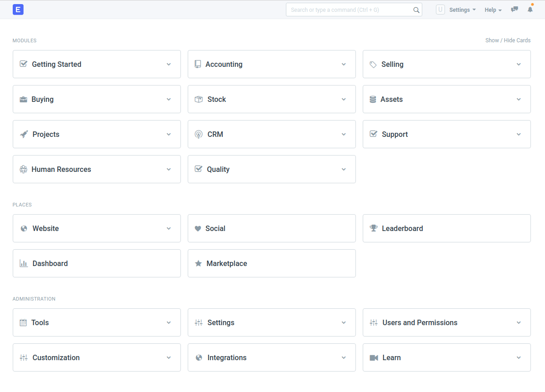The width and height of the screenshot is (545, 392).
Task: Click the Show / Hide Cards link
Action: pos(508,40)
